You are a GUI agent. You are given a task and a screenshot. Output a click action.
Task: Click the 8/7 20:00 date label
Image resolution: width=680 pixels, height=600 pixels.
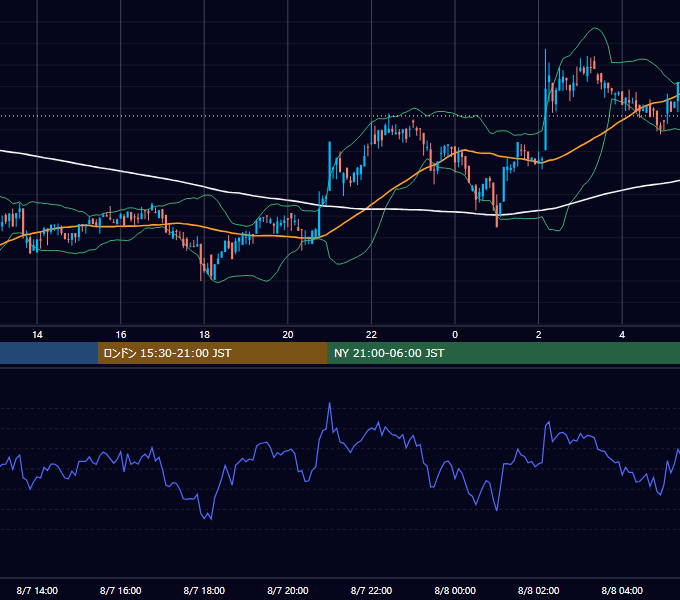288,590
